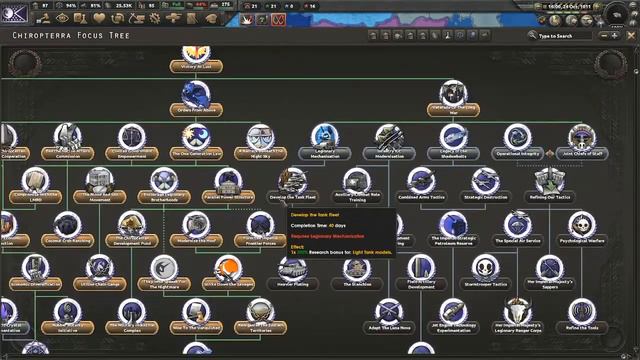Open the Officer Corps helmet menu

(211, 18)
